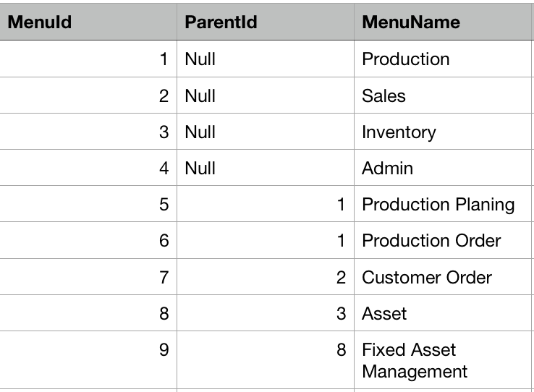Select the MenuId column header
This screenshot has height=392, width=534.
[x=88, y=22]
